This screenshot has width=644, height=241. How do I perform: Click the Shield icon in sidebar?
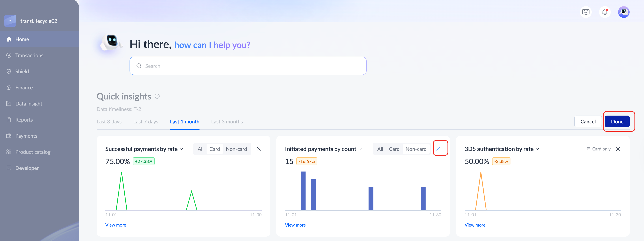[9, 71]
